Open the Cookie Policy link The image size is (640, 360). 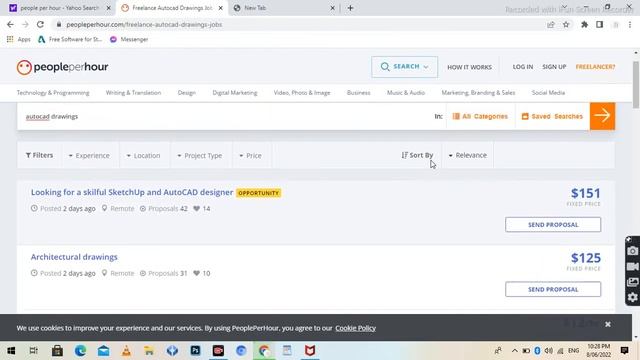pyautogui.click(x=356, y=328)
